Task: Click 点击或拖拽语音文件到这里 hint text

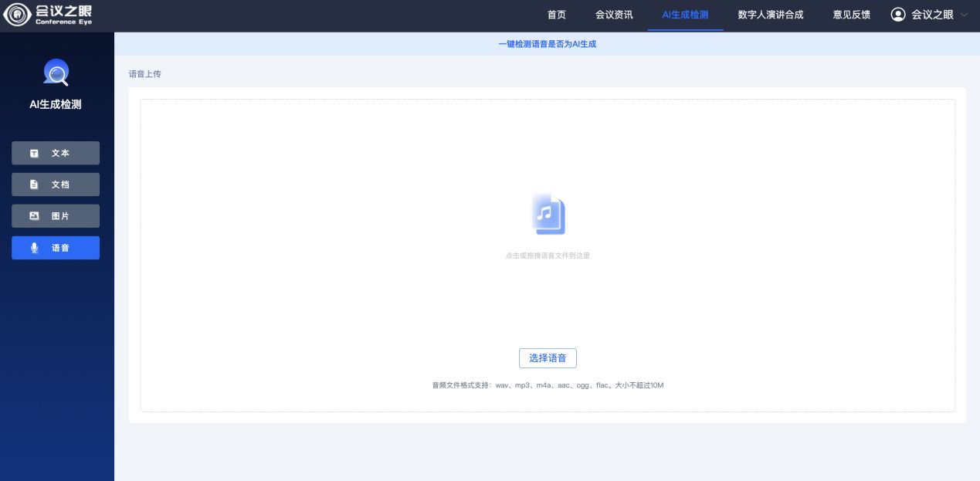Action: coord(548,256)
